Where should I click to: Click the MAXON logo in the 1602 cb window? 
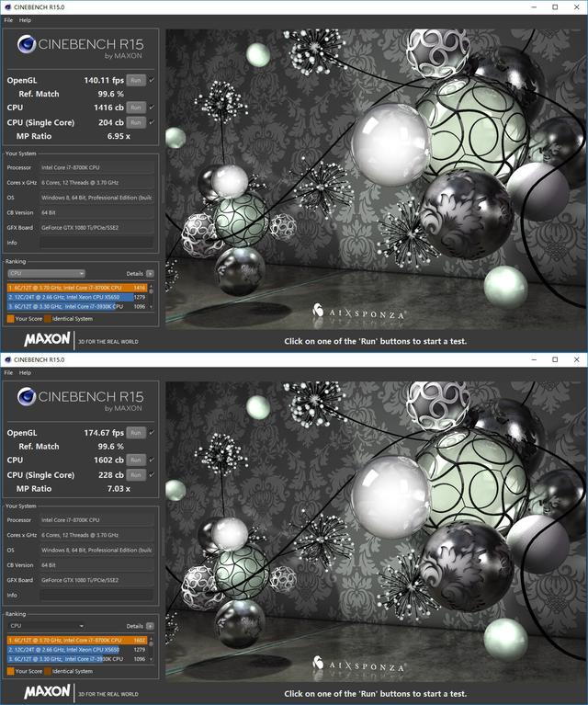point(47,692)
